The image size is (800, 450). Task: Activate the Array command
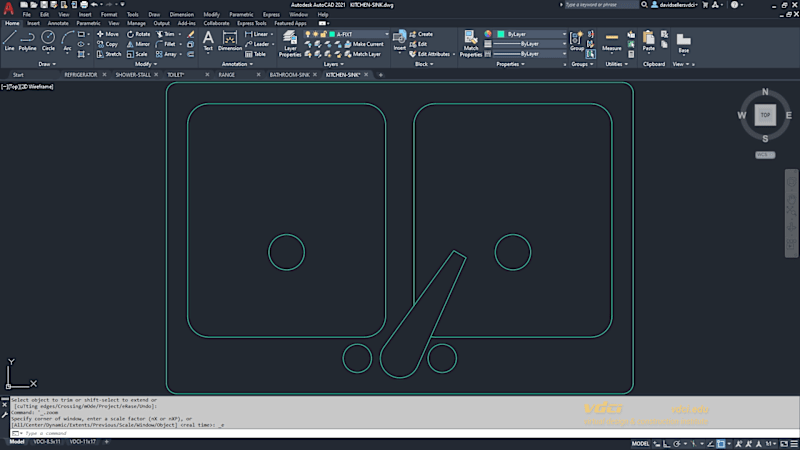click(166, 54)
